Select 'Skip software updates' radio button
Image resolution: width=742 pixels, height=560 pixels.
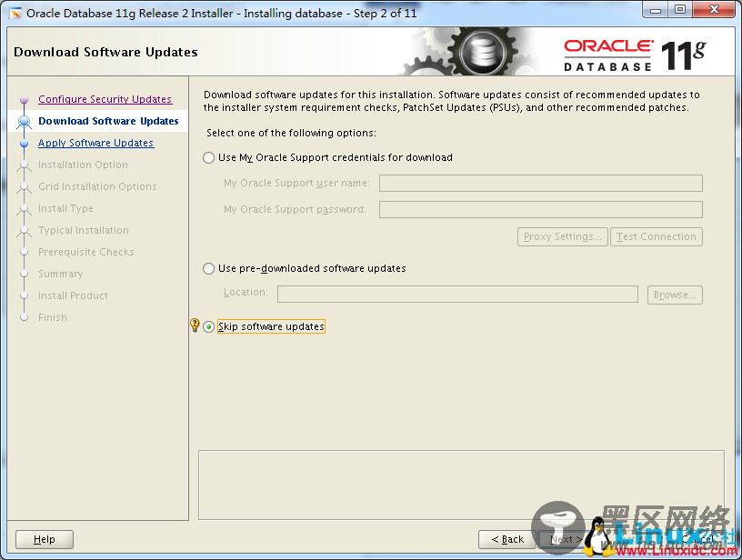(x=209, y=327)
